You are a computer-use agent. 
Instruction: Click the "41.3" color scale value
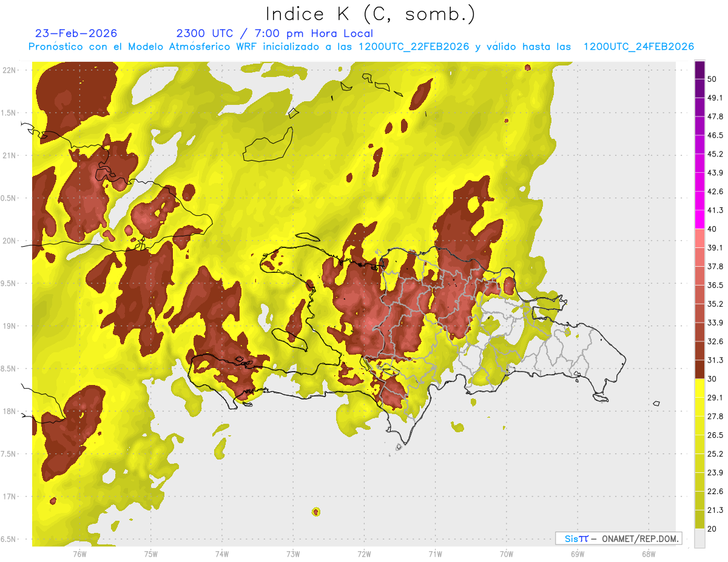[715, 210]
